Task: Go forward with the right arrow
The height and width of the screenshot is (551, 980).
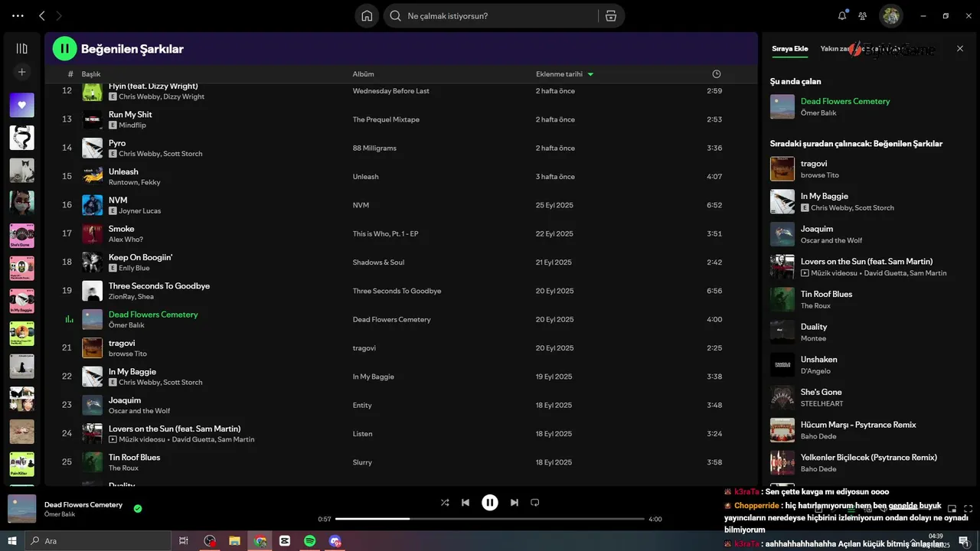Action: (x=60, y=15)
